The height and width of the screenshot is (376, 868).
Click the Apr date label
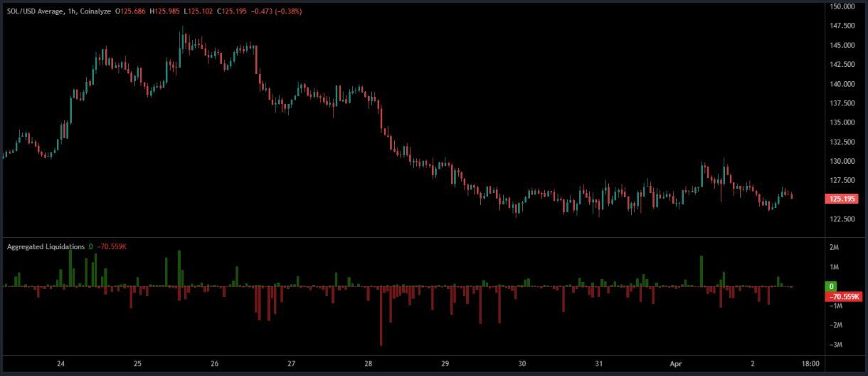click(x=675, y=364)
